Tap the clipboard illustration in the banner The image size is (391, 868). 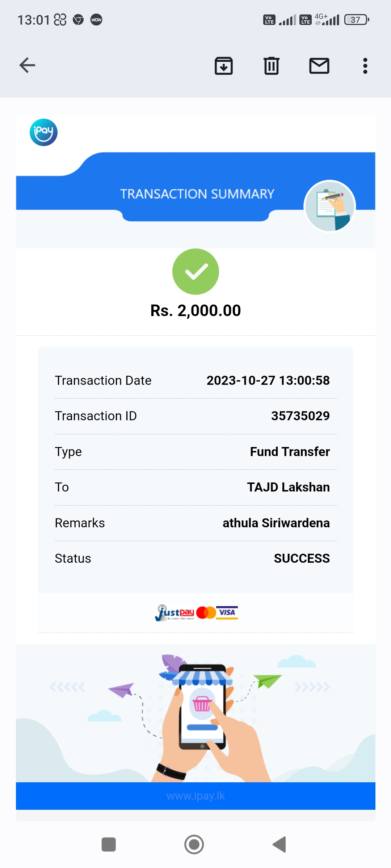329,206
